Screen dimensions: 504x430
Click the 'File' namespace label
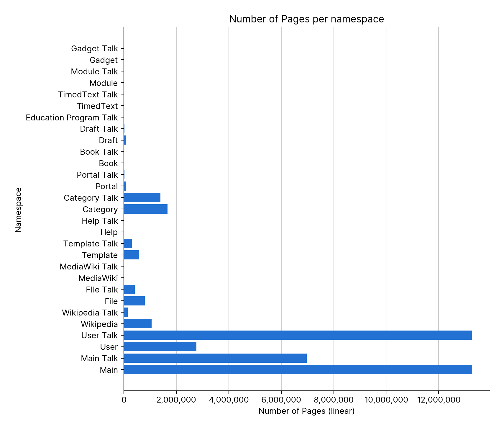point(111,301)
